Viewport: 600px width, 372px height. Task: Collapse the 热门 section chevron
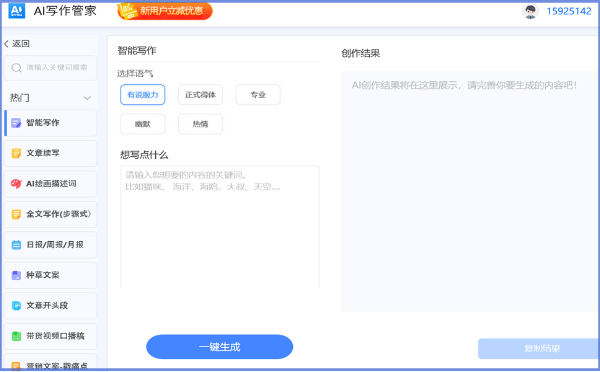[87, 98]
